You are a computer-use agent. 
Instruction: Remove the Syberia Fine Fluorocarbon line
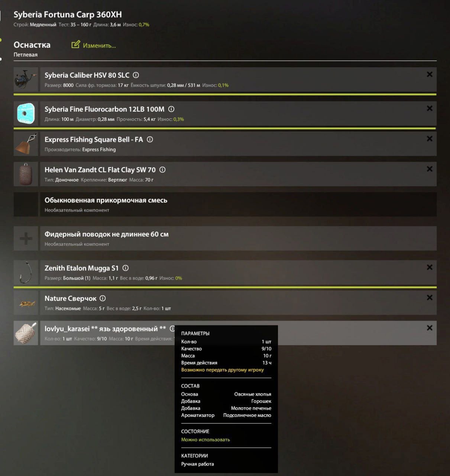(x=430, y=108)
